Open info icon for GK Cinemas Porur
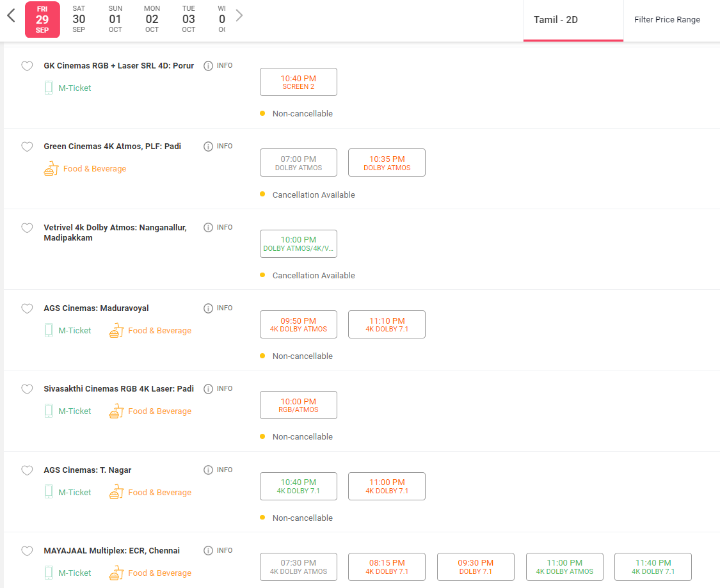 (x=208, y=66)
